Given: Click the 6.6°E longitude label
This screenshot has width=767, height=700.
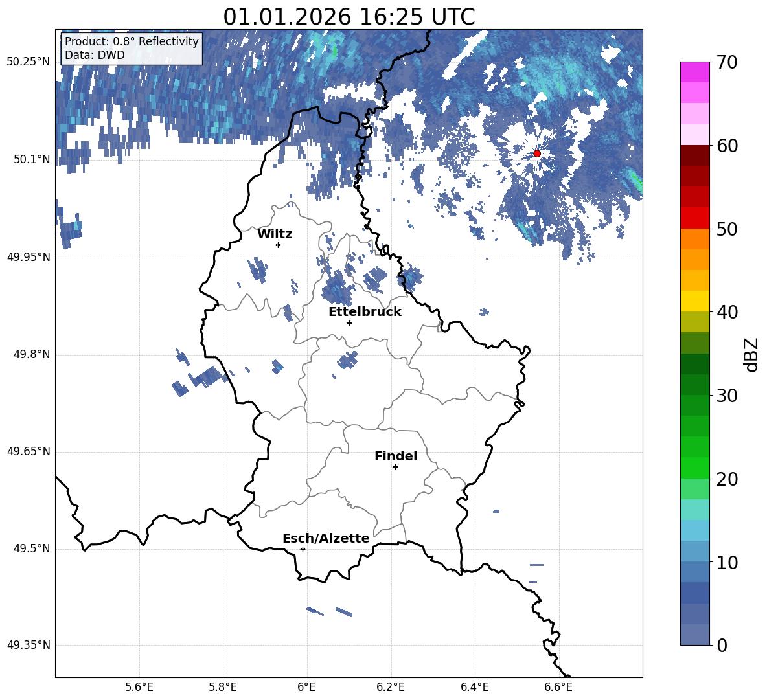Looking at the screenshot, I should (x=558, y=687).
